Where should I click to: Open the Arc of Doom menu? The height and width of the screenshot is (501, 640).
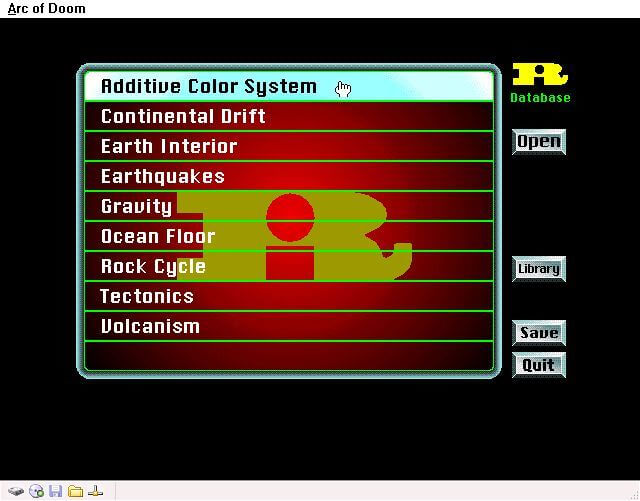[47, 9]
